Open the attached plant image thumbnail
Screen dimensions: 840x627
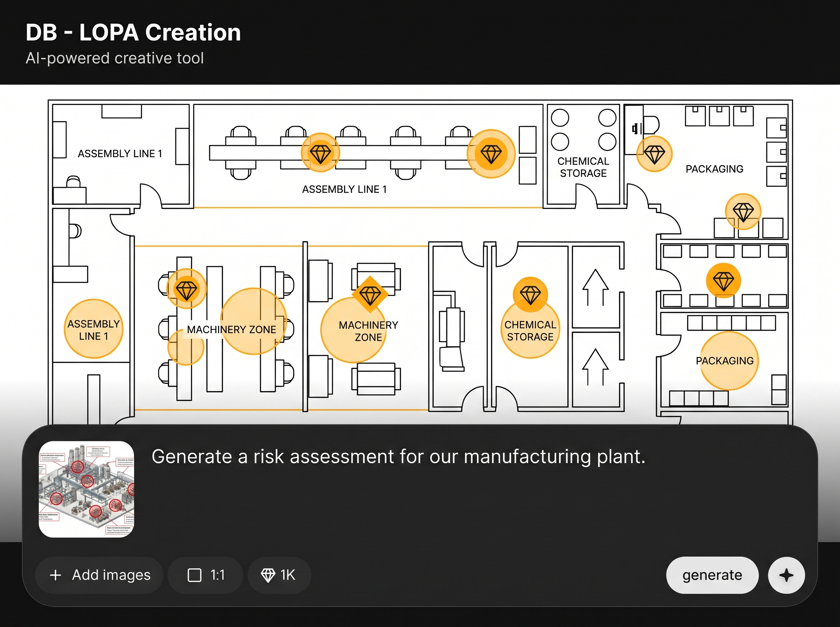pyautogui.click(x=86, y=489)
